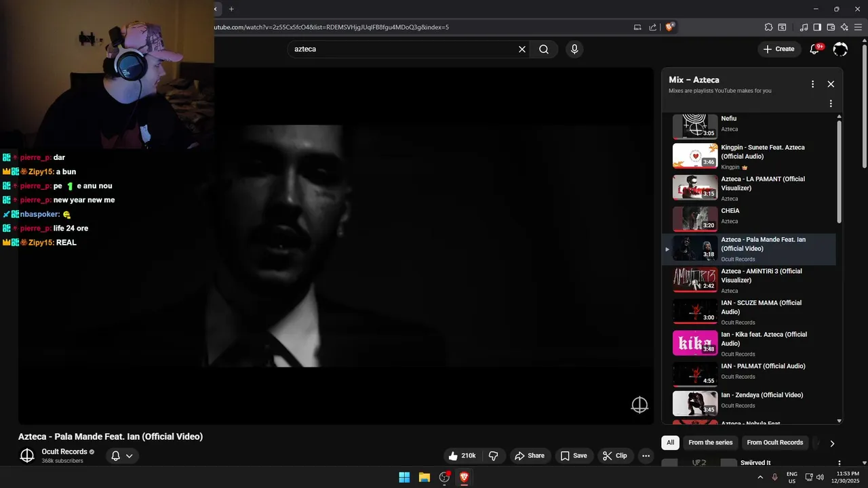The height and width of the screenshot is (488, 868).
Task: Select the All filter chip
Action: pyautogui.click(x=670, y=443)
